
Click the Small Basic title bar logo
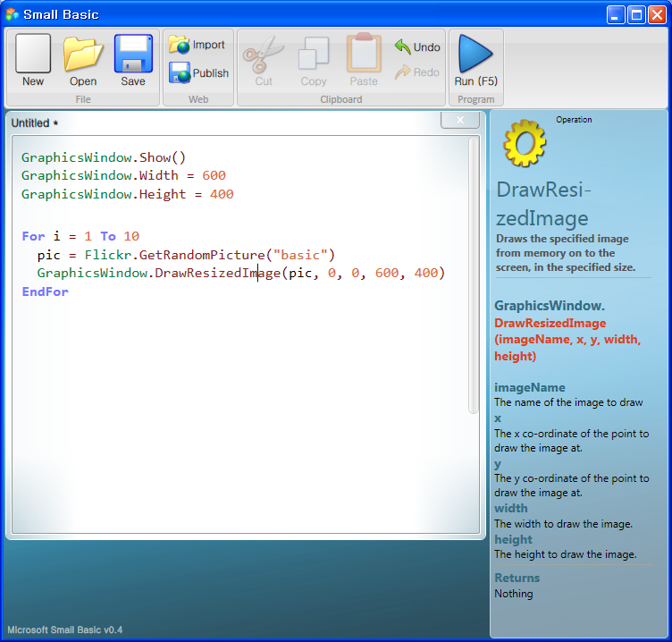coord(12,14)
